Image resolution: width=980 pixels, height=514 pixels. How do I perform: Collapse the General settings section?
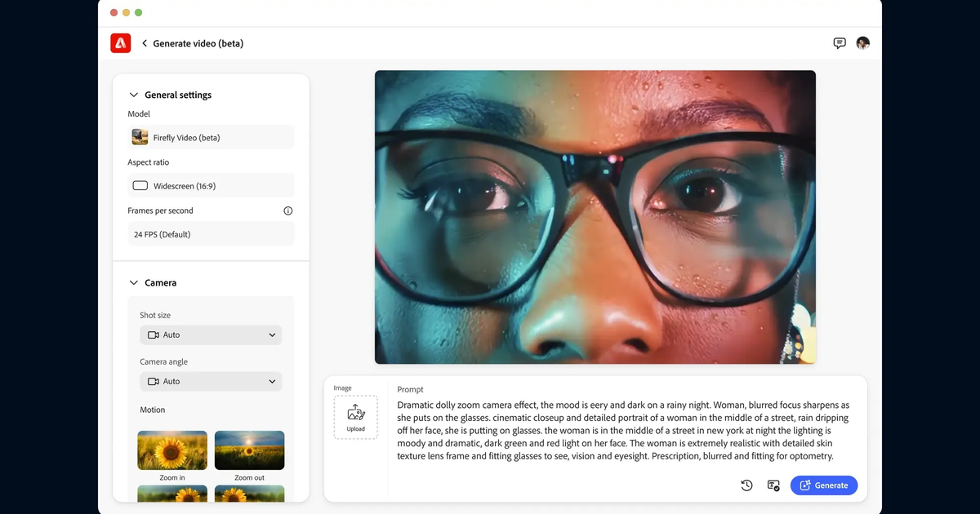[134, 95]
